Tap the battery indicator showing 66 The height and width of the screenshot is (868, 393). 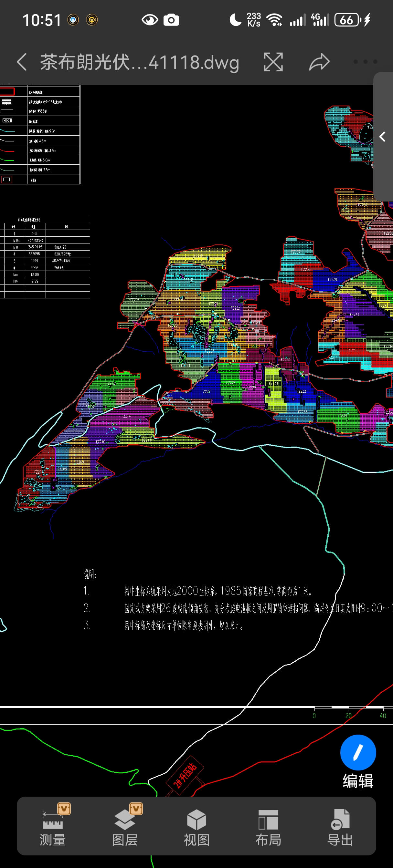[348, 20]
